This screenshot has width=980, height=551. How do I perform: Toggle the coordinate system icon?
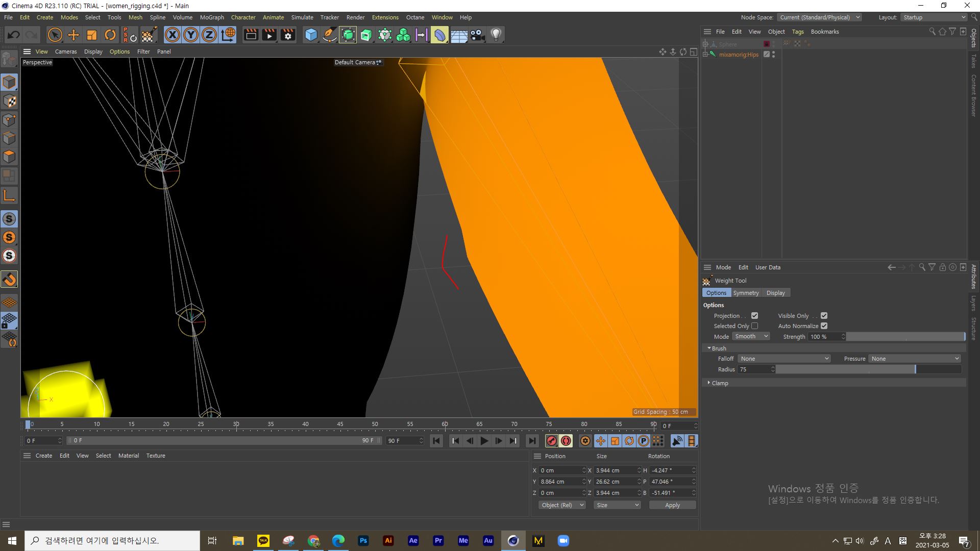click(x=228, y=35)
